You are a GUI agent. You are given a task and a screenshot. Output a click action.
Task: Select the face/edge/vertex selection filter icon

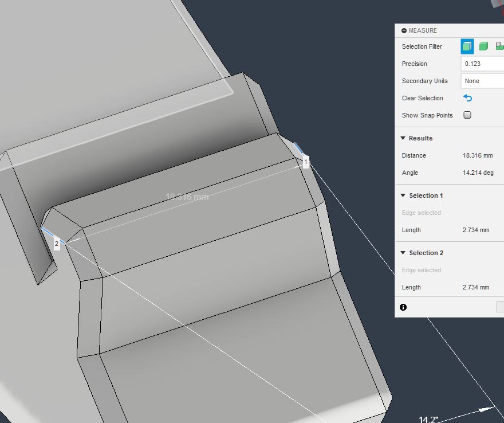click(x=467, y=46)
